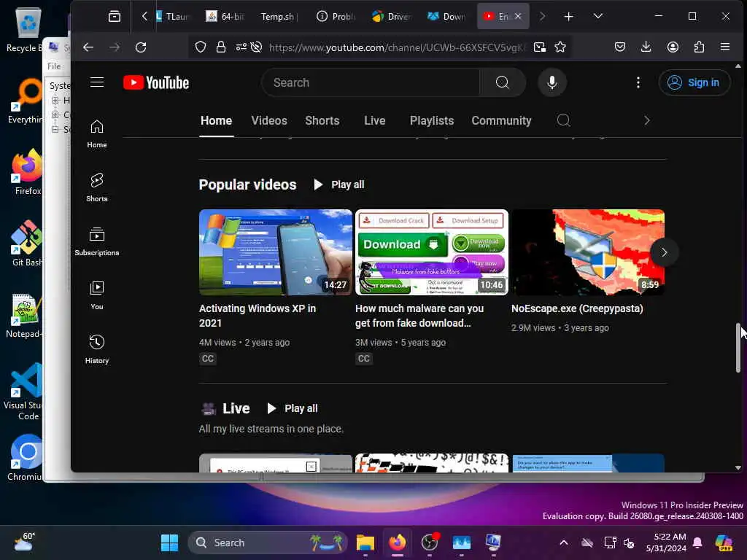Image resolution: width=747 pixels, height=560 pixels.
Task: Open Firefox downloads panel
Action: pyautogui.click(x=646, y=47)
